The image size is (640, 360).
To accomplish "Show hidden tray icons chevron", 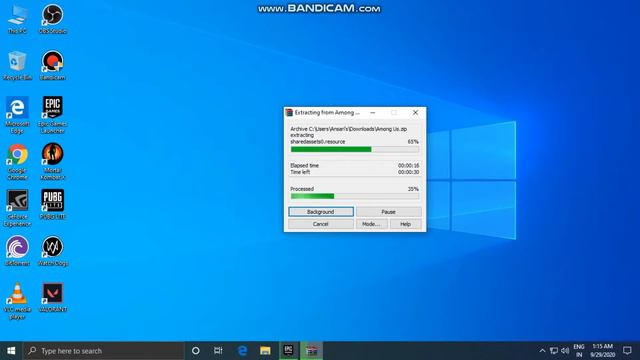I will (542, 351).
